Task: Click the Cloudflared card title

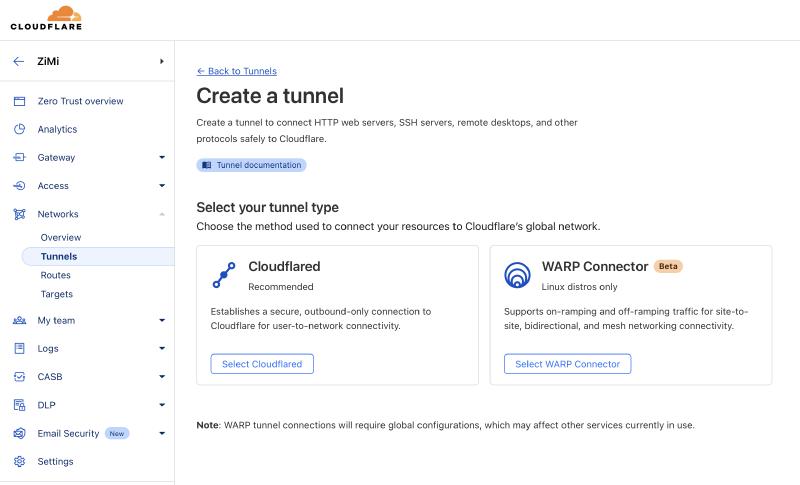Action: point(284,266)
